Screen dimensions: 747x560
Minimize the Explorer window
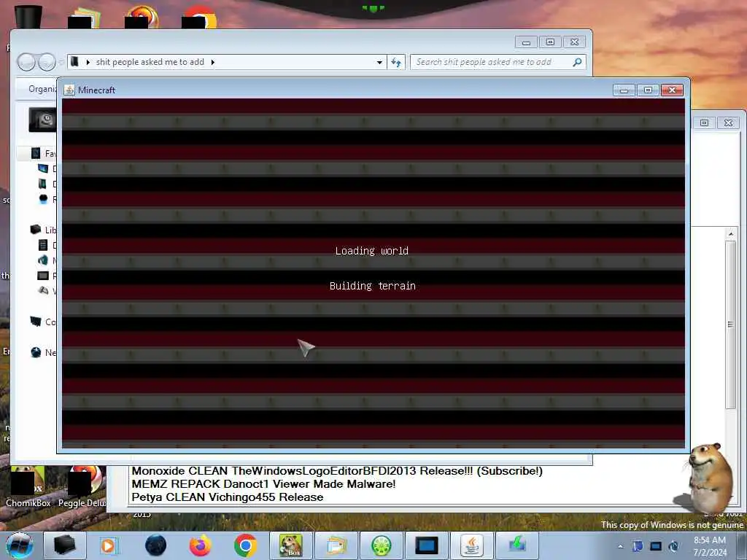(526, 42)
